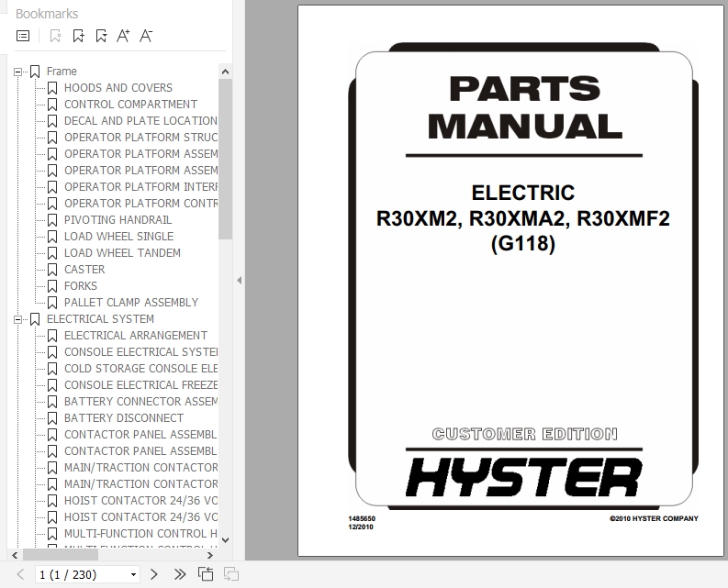Click the R30XM2, R30XMA2, R30XMF2 model text

523,218
